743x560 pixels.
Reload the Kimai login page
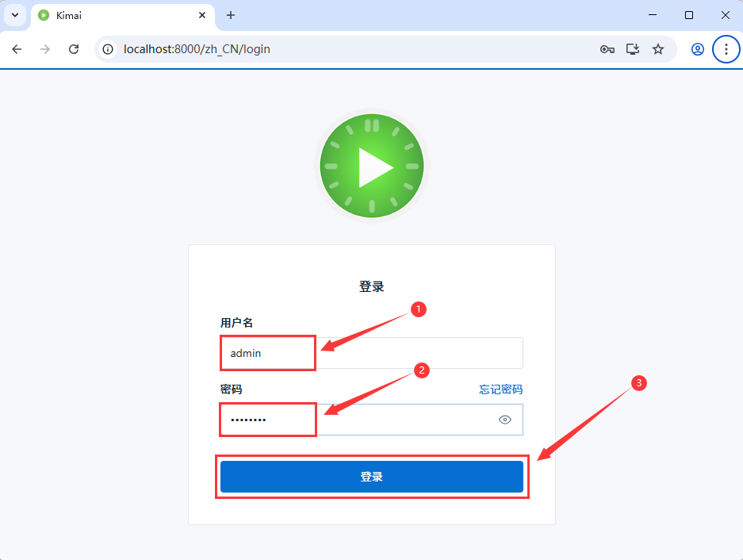click(x=74, y=49)
